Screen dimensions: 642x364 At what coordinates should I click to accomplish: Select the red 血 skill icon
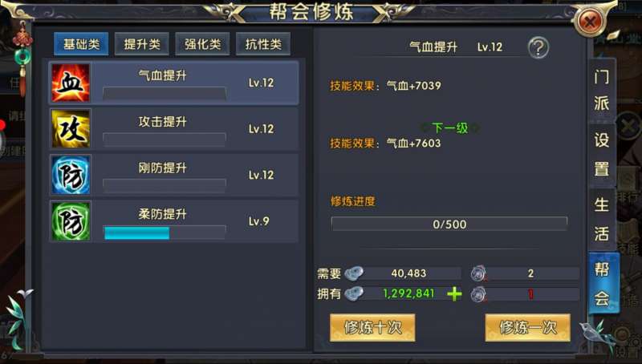71,83
